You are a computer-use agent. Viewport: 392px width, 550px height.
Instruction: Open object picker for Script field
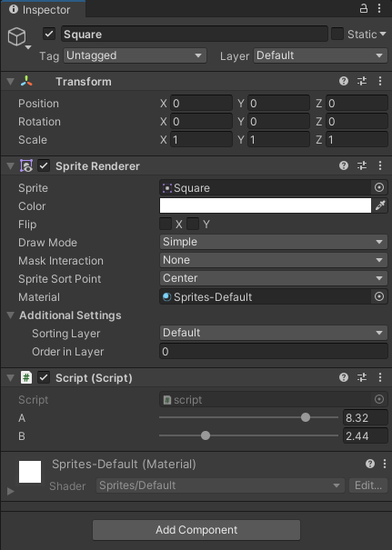(379, 399)
